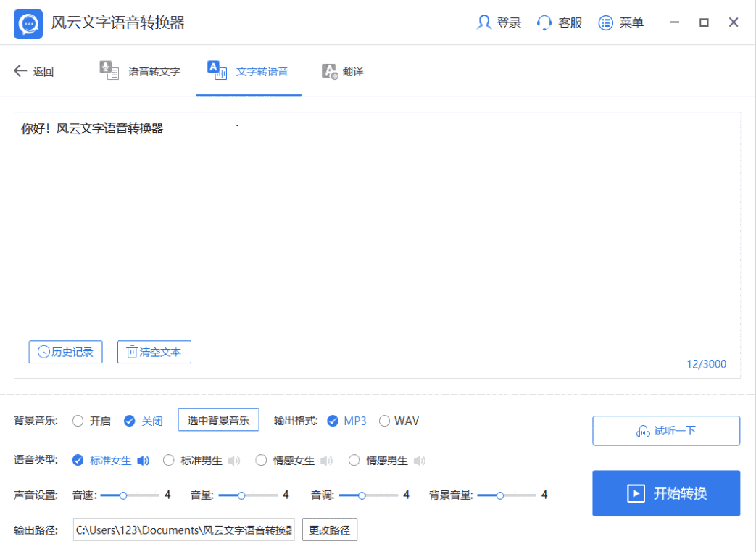
Task: Click the 输出路径 output path field
Action: (184, 530)
